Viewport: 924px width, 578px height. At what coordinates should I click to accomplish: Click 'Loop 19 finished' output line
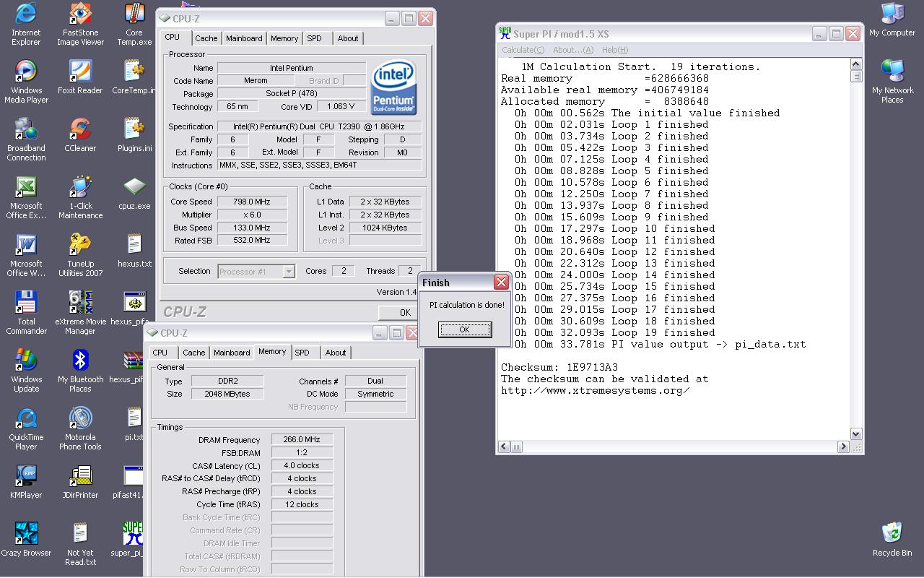tap(615, 332)
